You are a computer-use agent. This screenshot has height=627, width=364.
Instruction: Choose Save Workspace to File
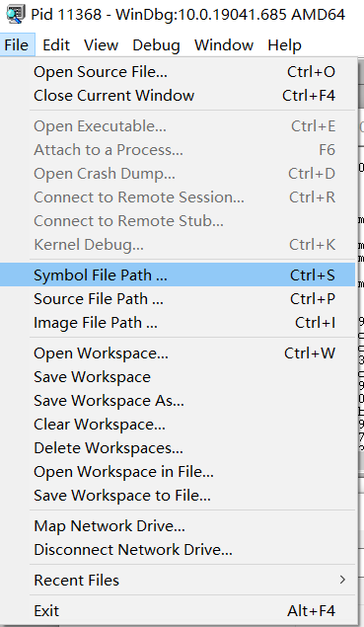178,495
